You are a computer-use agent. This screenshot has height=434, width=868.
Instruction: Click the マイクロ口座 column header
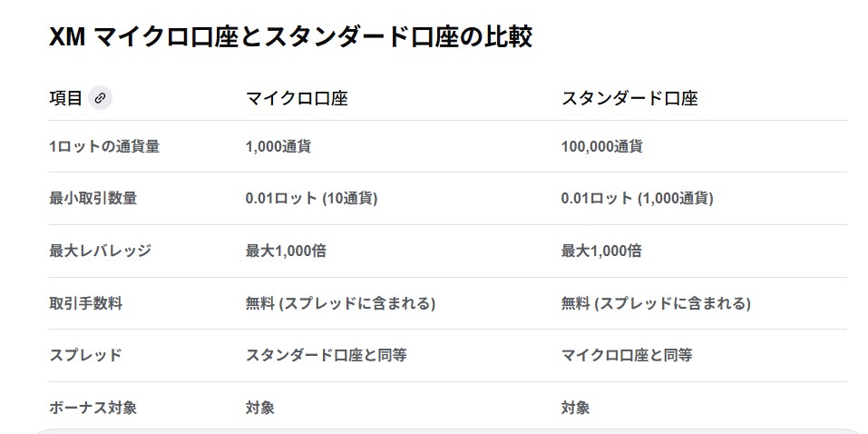[297, 98]
